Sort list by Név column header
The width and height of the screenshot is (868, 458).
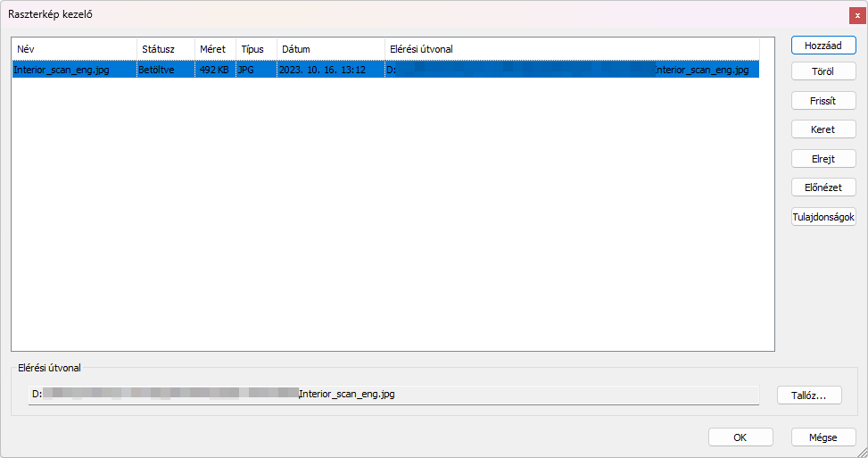tap(75, 49)
